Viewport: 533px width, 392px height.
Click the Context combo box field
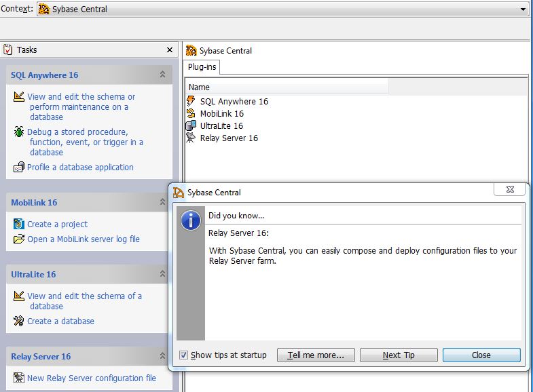pyautogui.click(x=283, y=9)
